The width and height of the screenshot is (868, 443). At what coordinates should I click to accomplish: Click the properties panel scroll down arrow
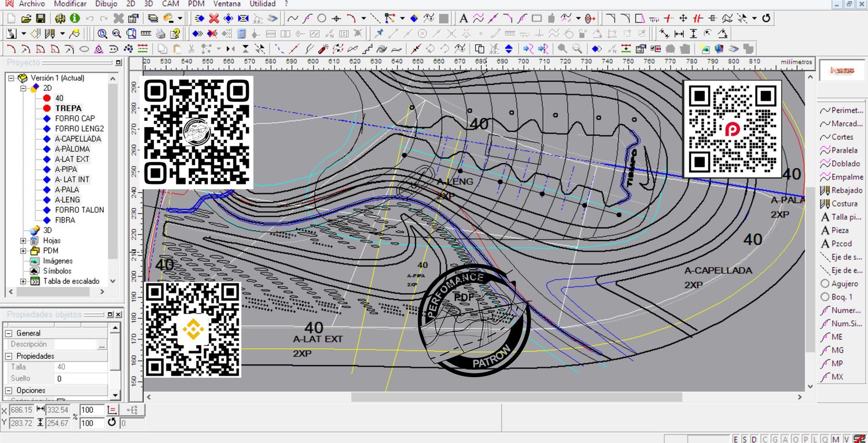click(x=115, y=395)
